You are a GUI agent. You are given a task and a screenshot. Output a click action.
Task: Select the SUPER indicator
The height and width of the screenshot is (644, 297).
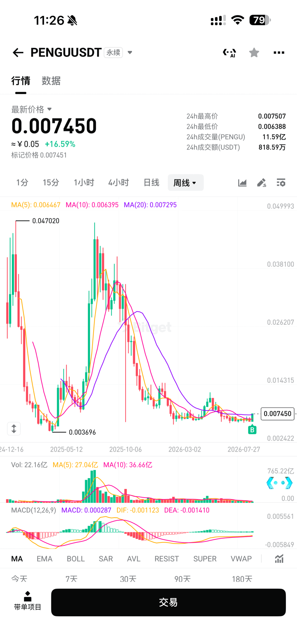205,559
